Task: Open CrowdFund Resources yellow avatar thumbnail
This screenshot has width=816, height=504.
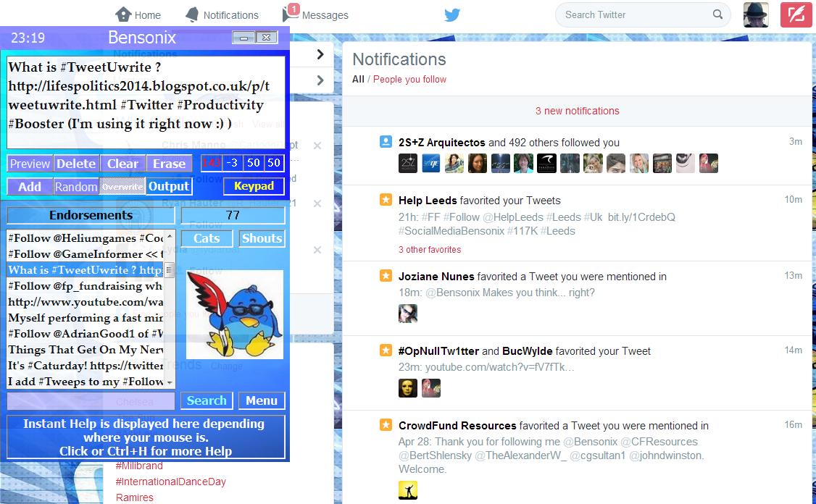Action: click(408, 490)
